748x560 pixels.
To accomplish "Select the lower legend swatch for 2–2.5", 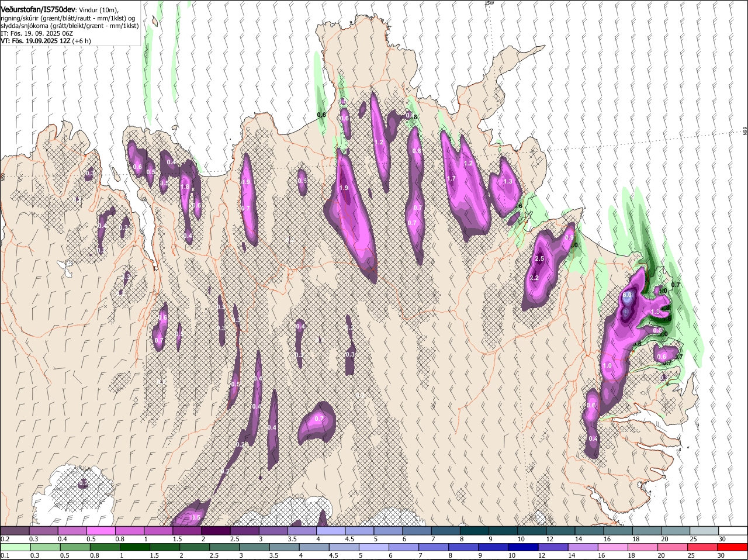I will (195, 547).
